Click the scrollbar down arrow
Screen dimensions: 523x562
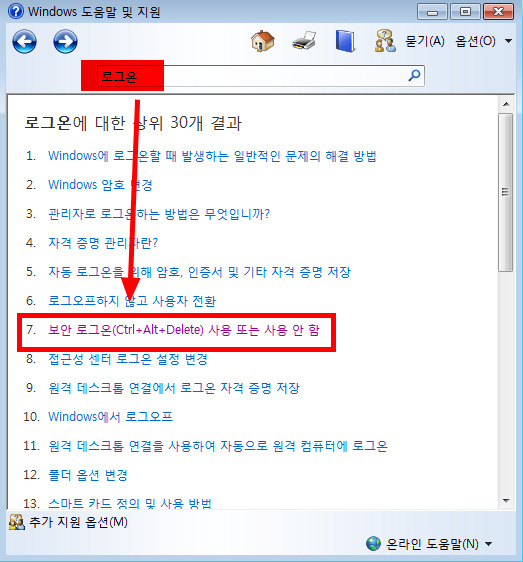(506, 501)
